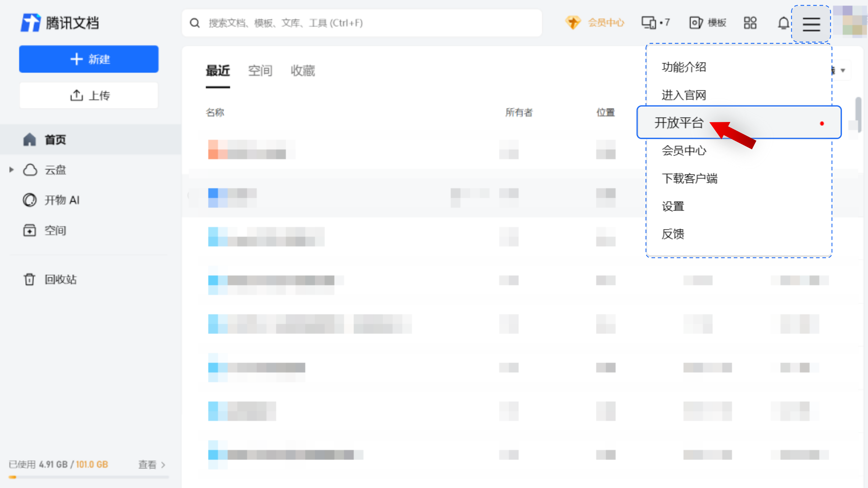Viewport: 868px width, 488px height.
Task: Open the filter dropdown arrow at top right
Action: pyautogui.click(x=843, y=70)
